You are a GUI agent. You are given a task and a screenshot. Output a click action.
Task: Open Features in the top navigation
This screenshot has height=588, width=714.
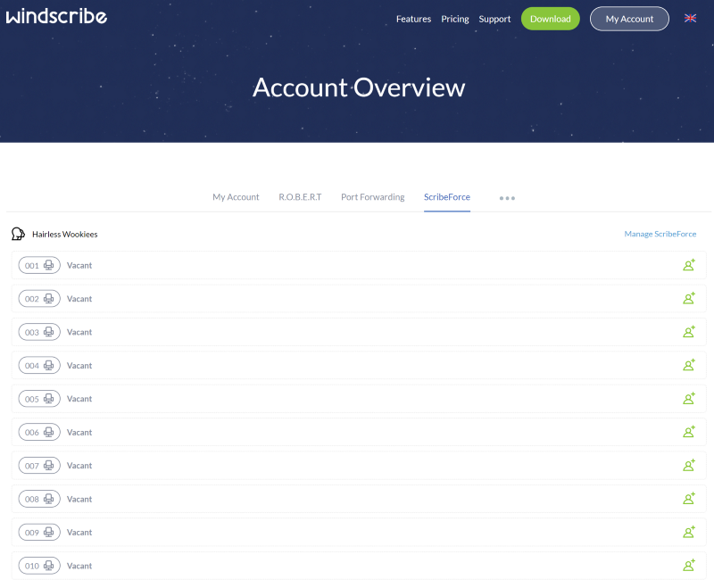click(x=413, y=19)
